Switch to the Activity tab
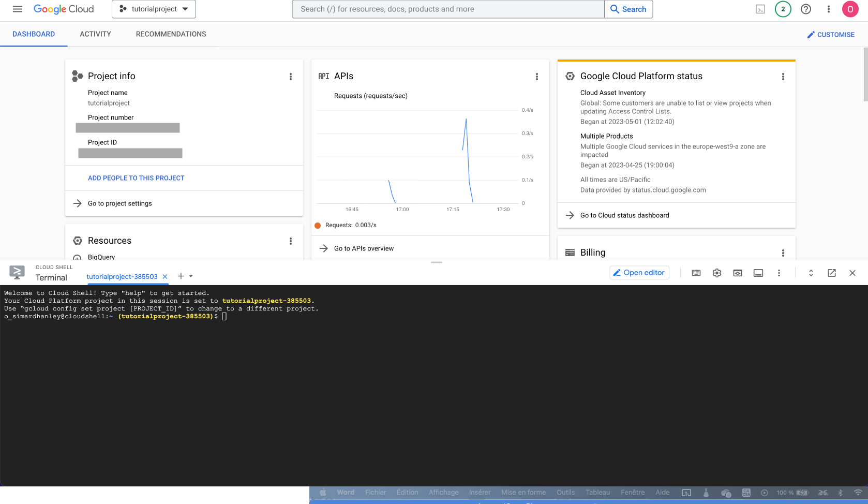Viewport: 868px width, 504px height. [95, 34]
